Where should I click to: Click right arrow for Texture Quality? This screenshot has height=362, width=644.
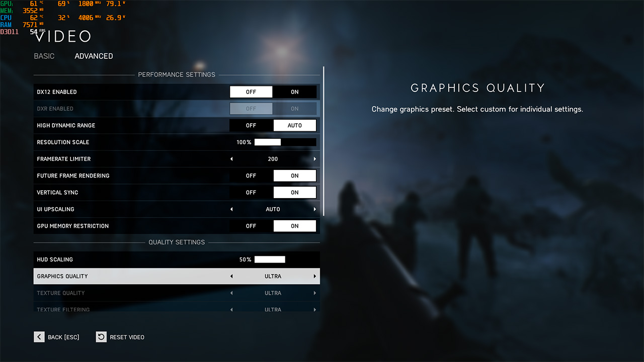tap(315, 293)
